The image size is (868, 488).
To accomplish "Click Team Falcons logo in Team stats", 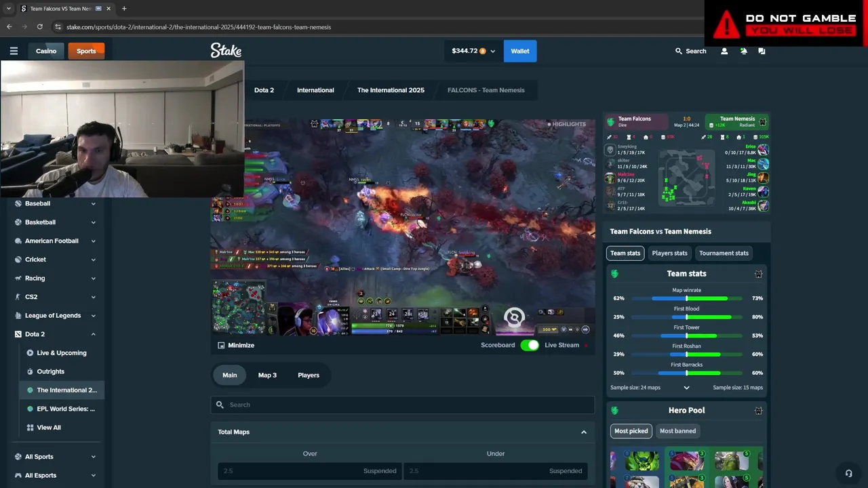I will coord(615,274).
